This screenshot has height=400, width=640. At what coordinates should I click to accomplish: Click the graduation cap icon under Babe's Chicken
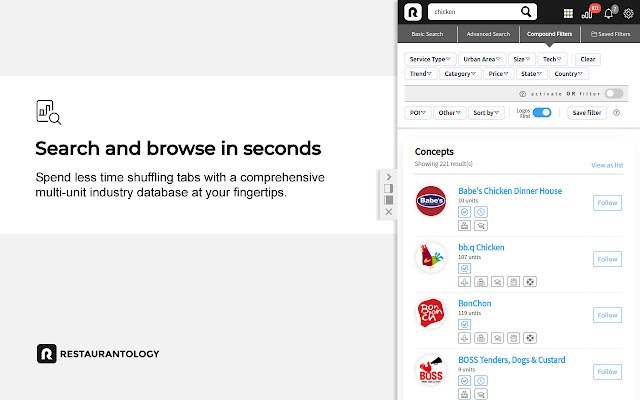(481, 225)
